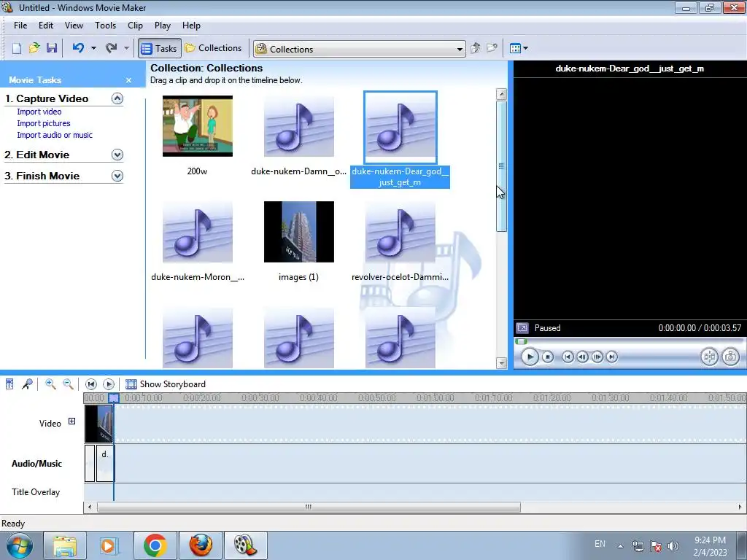Open the Redo history dropdown arrow
The image size is (747, 560).
(126, 48)
